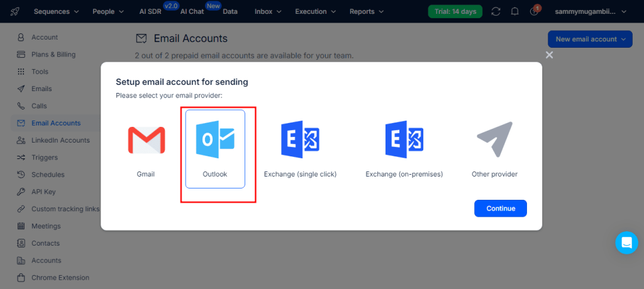
Task: Go to Schedules in sidebar
Action: click(48, 175)
